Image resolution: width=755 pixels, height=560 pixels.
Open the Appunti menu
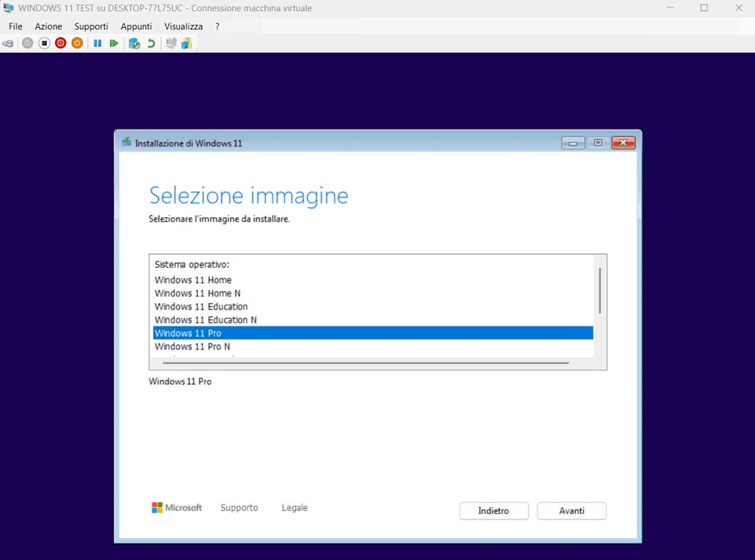coord(136,26)
